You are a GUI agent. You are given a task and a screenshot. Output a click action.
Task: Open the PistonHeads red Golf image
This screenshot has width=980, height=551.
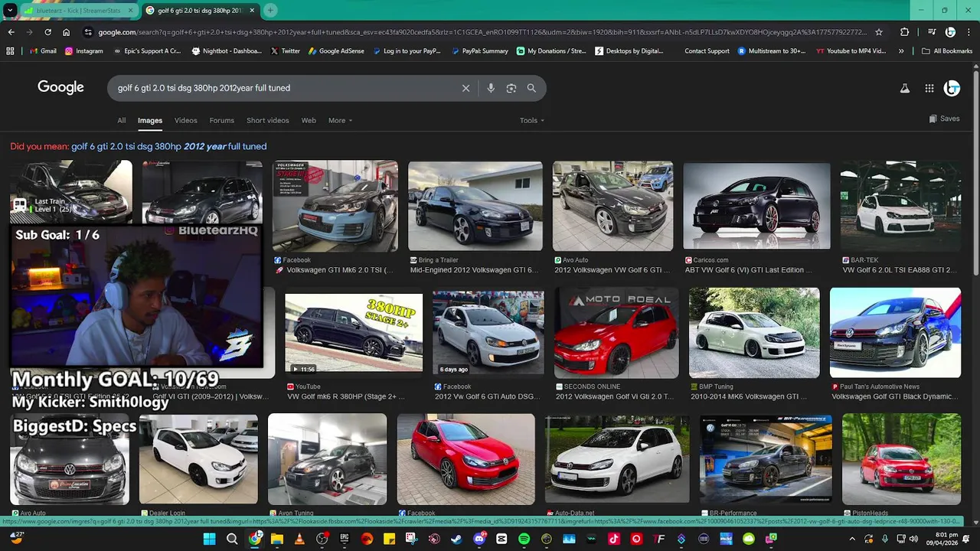coord(901,459)
